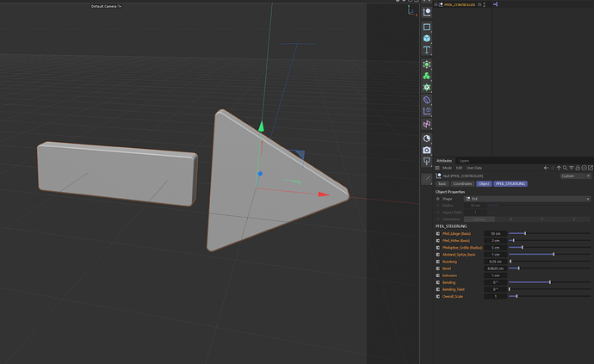Click the Overall_Scale slider

pyautogui.click(x=550, y=297)
